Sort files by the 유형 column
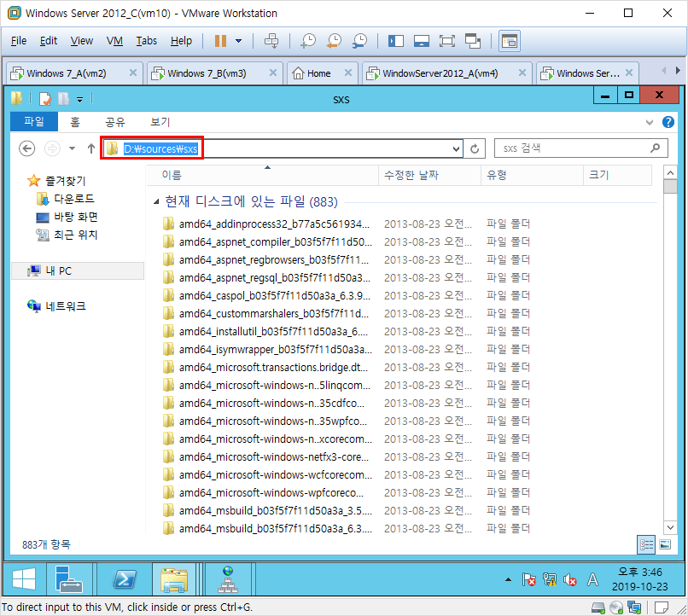This screenshot has width=688, height=616. pyautogui.click(x=532, y=175)
